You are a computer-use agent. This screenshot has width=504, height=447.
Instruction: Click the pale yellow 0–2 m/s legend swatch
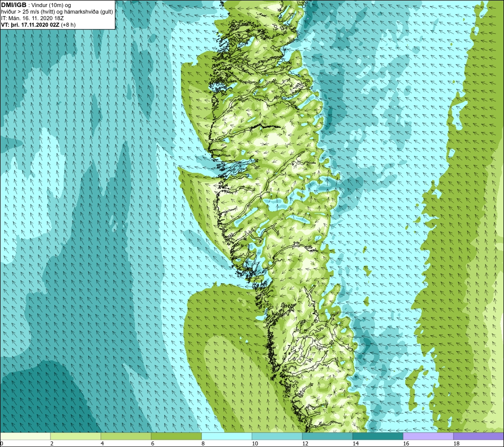(25, 436)
